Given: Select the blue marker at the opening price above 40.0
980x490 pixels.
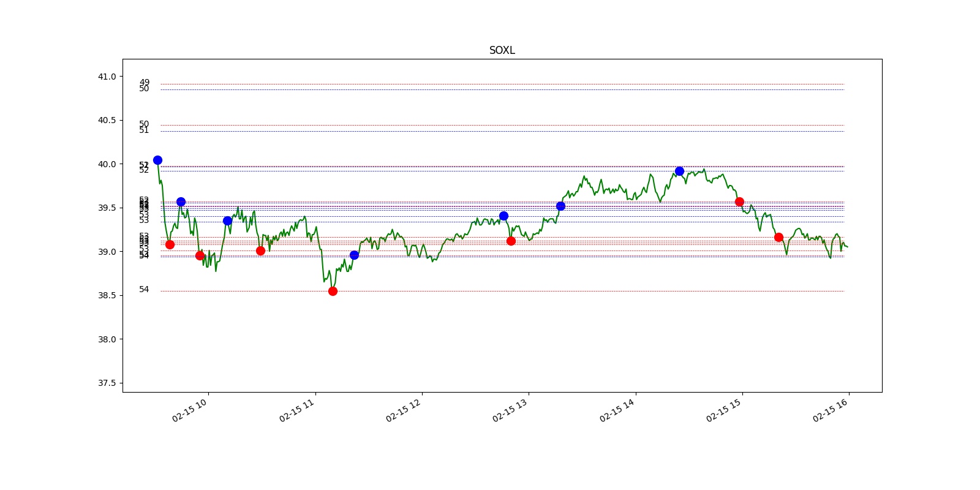Looking at the screenshot, I should [157, 160].
